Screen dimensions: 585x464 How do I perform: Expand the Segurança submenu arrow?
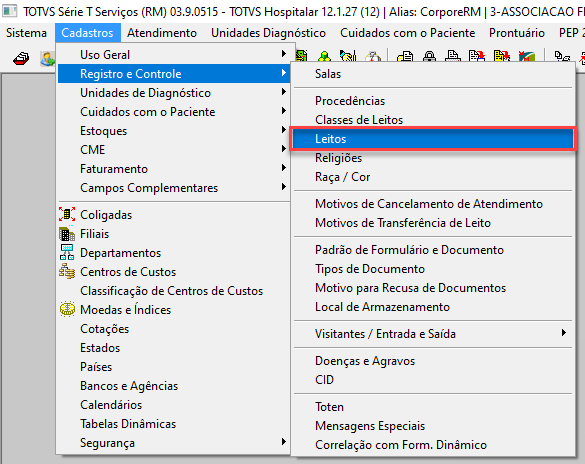(x=284, y=442)
